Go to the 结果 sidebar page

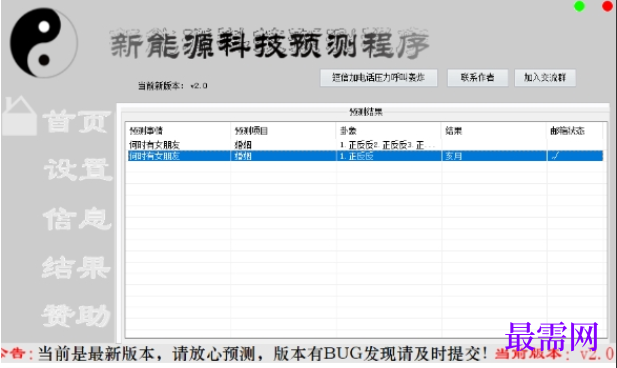(x=76, y=267)
